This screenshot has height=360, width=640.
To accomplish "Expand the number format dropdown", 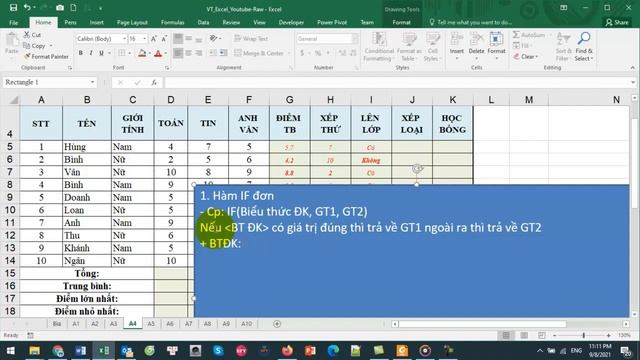I will pos(355,39).
